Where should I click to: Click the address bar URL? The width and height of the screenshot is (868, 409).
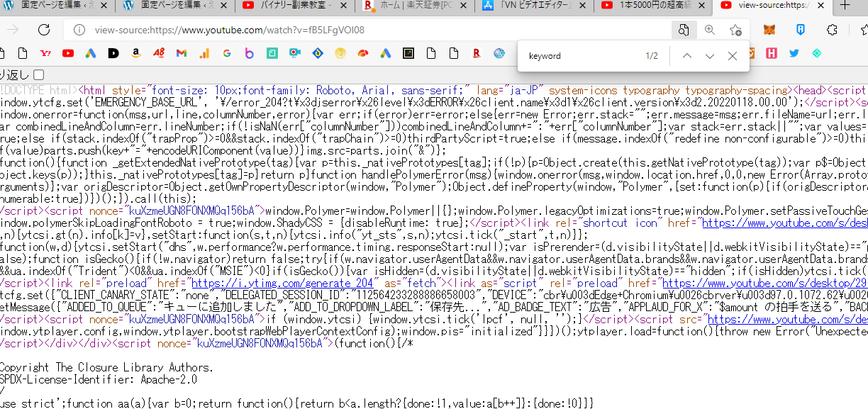[229, 30]
